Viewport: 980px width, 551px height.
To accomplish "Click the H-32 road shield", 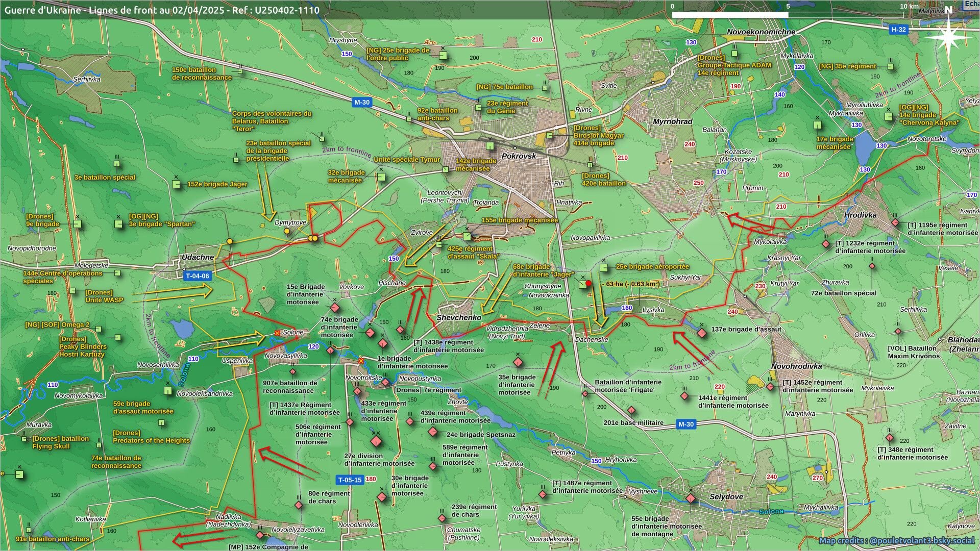I will tap(898, 30).
